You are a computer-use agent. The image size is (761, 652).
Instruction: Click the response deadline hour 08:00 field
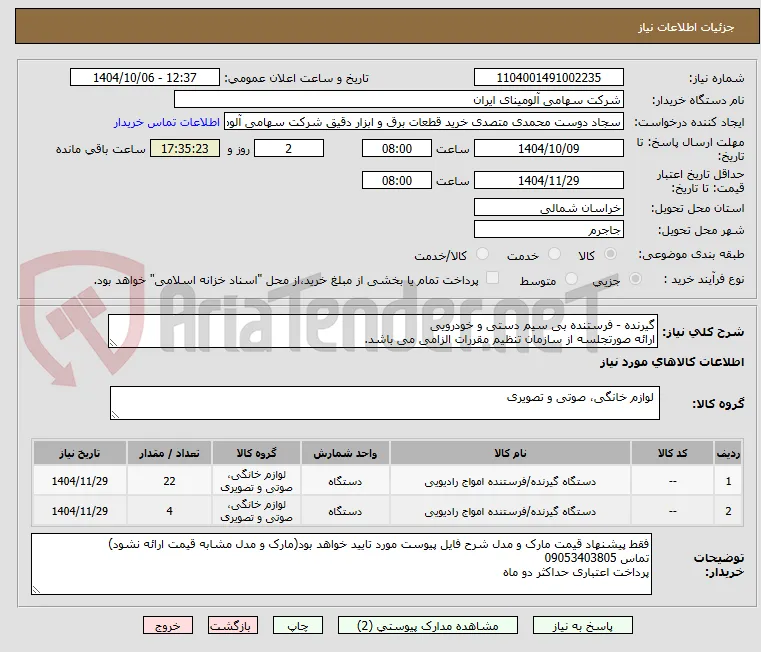pos(397,149)
